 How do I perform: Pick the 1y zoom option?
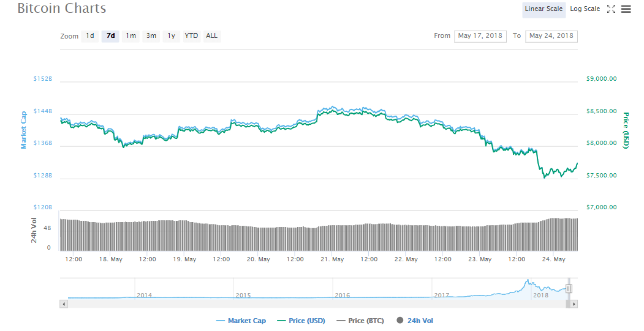coord(172,36)
